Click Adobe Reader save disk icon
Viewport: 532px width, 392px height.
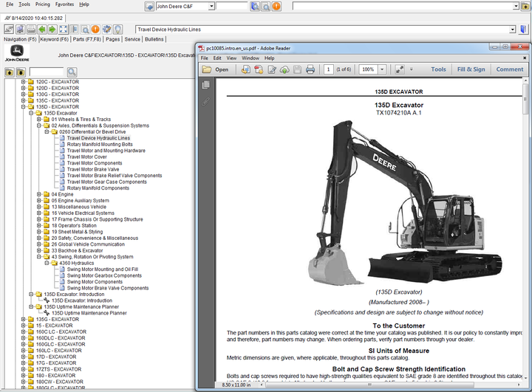tap(297, 69)
